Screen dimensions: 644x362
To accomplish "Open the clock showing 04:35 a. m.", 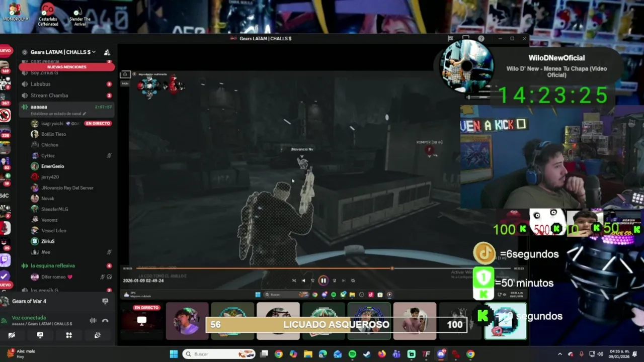I will tap(619, 354).
